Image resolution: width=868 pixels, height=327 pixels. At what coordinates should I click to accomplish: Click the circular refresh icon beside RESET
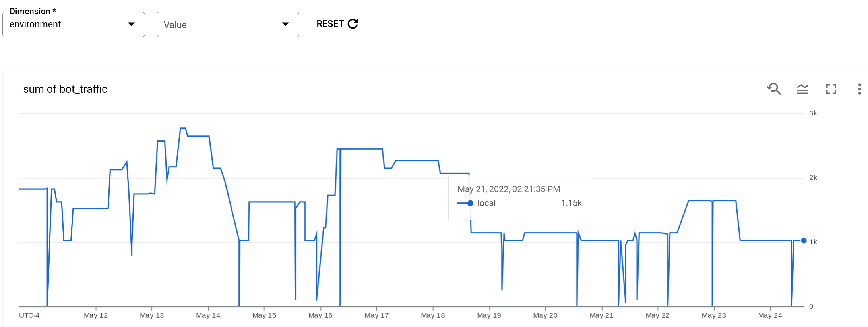pyautogui.click(x=353, y=24)
